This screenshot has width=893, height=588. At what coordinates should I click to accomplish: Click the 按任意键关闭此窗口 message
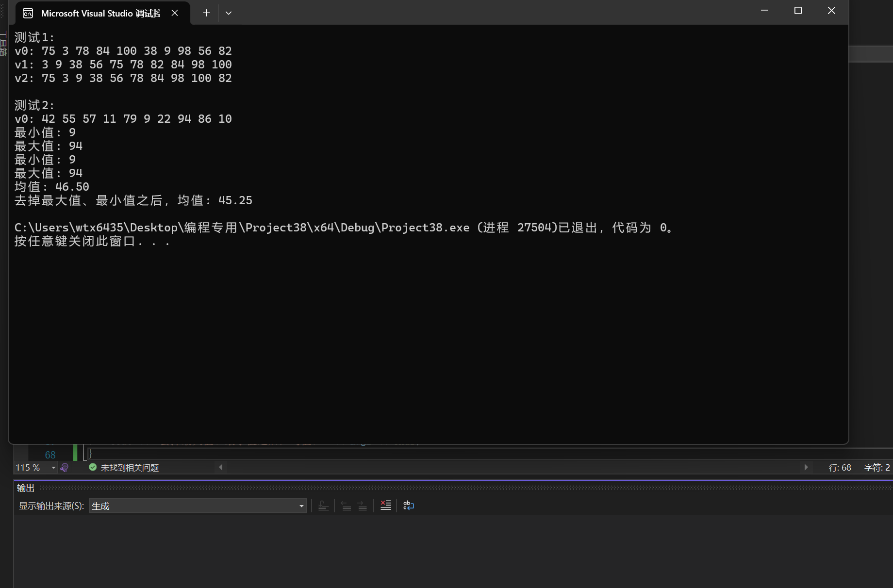point(92,241)
